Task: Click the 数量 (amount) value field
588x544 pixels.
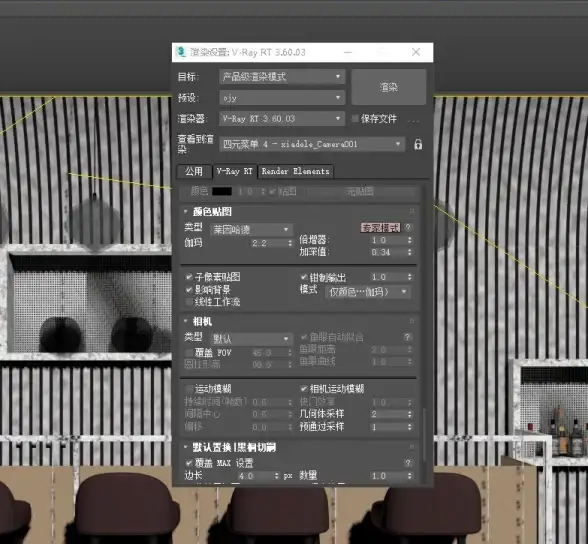Action: coord(388,476)
